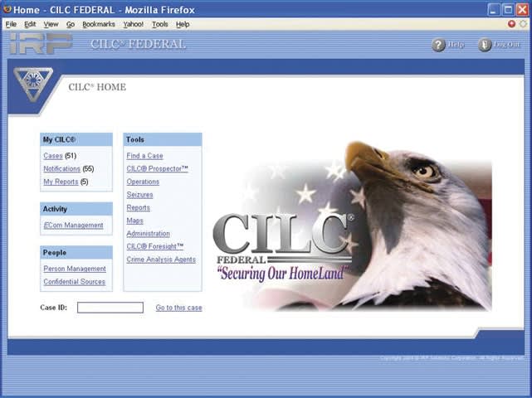This screenshot has height=398, width=532.
Task: Click the Find a Case link
Action: [145, 156]
